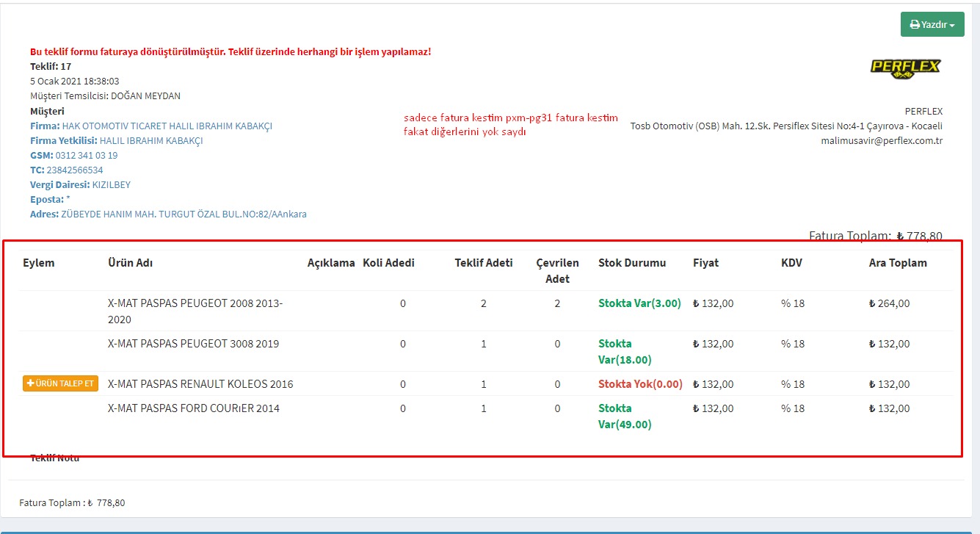
Task: Click the Ara Toplam column header
Action: point(897,263)
